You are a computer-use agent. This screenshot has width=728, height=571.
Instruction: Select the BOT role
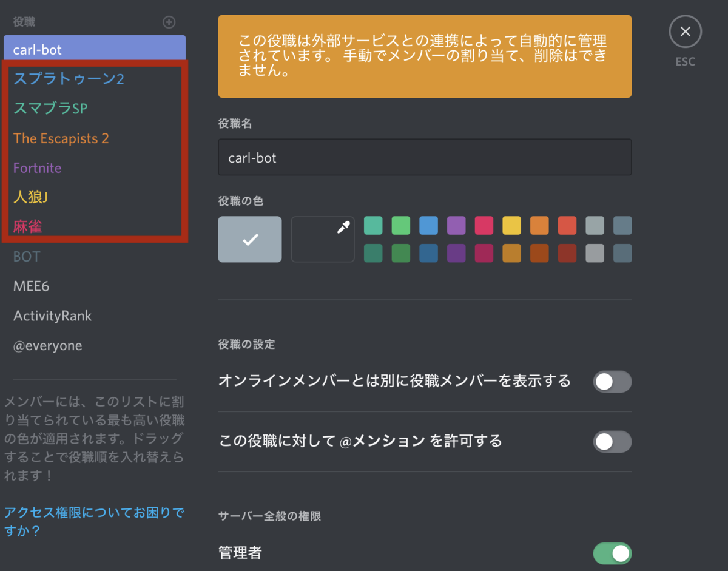(27, 257)
